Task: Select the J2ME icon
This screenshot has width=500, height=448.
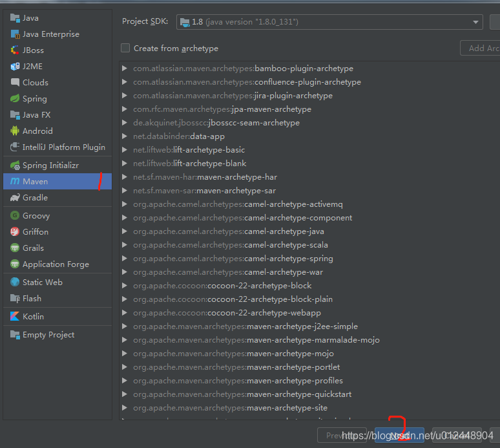Action: [15, 67]
